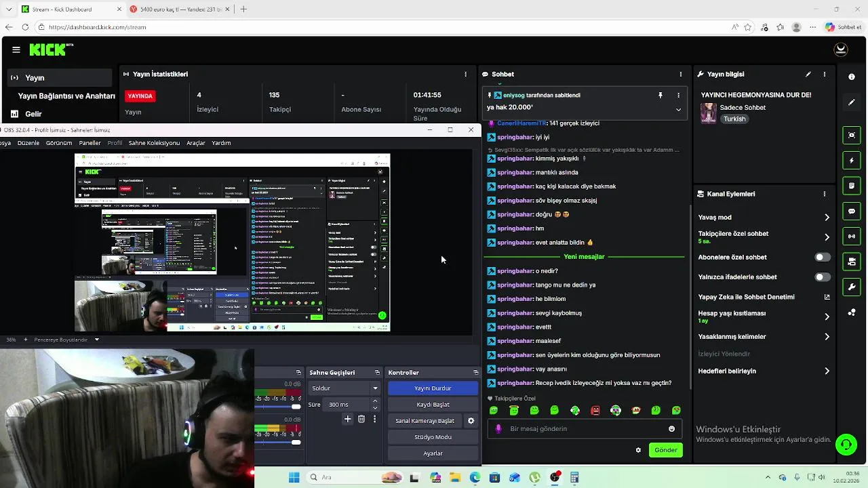Open Paneller menu in OBS
The image size is (868, 488).
[x=90, y=143]
